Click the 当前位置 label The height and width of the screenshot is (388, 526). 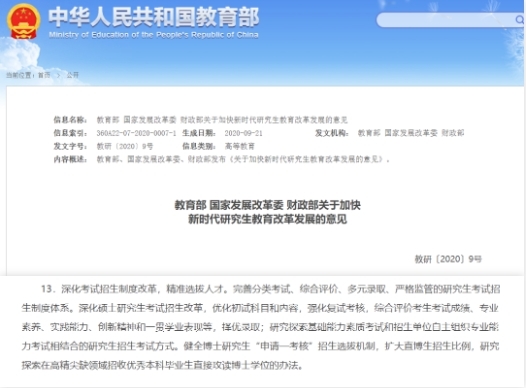[x=20, y=75]
